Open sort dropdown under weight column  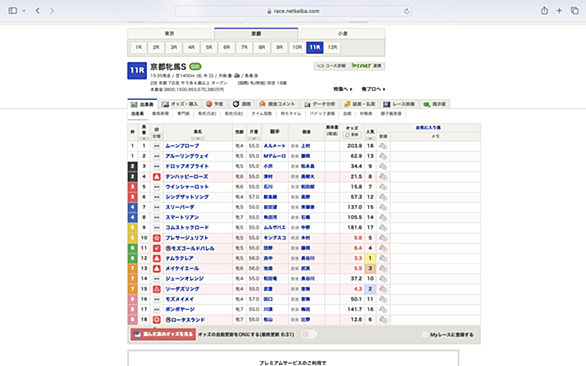point(254,139)
